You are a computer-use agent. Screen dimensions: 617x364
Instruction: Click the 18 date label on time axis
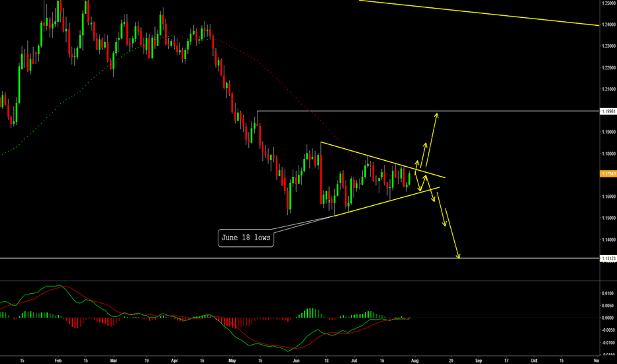coord(326,360)
